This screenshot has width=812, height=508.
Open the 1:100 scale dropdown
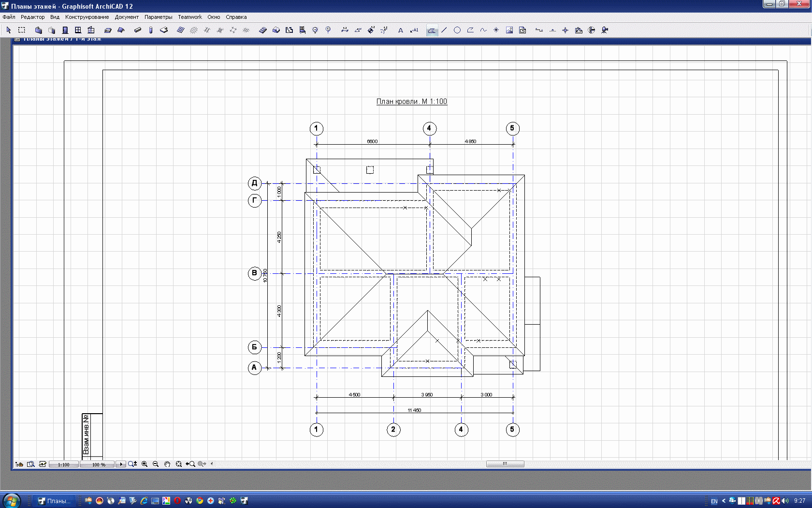click(64, 464)
